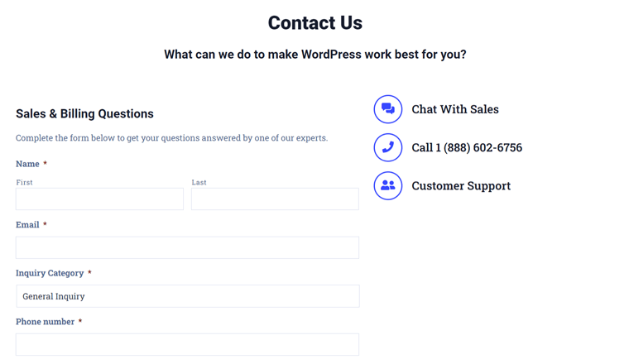
Task: Focus the Last name input field
Action: point(275,199)
